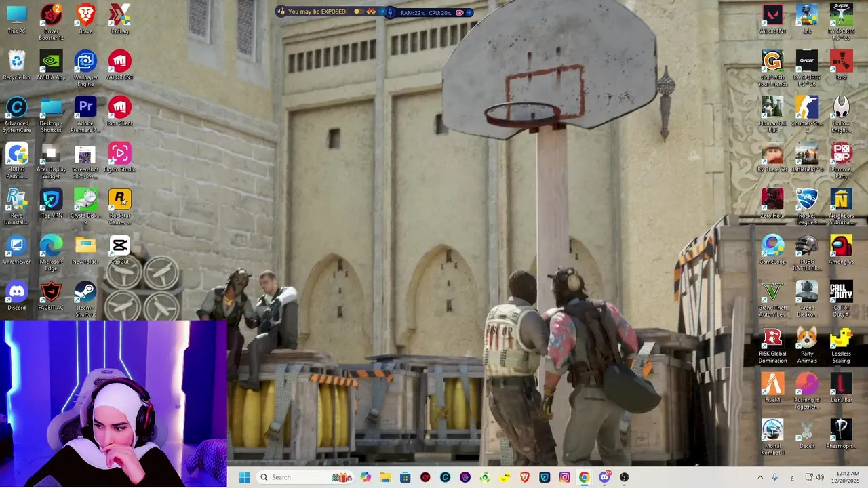Viewport: 868px width, 488px height.
Task: Open PUBG BATTLEGROUNDS shortcut
Action: [807, 253]
